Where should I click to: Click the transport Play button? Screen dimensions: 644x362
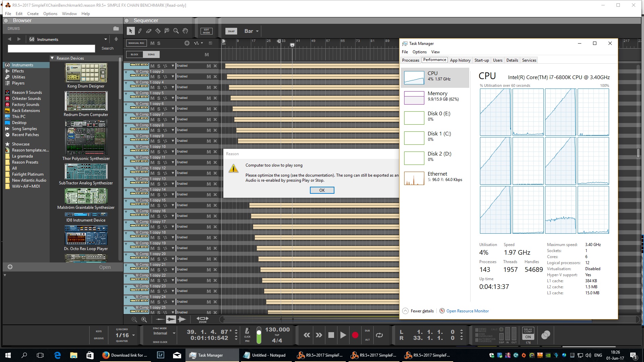(x=343, y=335)
